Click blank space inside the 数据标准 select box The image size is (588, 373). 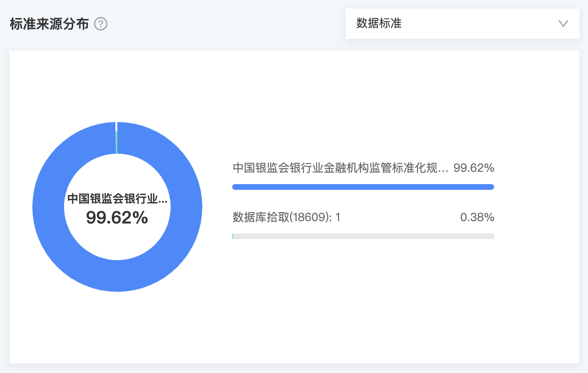(x=480, y=24)
